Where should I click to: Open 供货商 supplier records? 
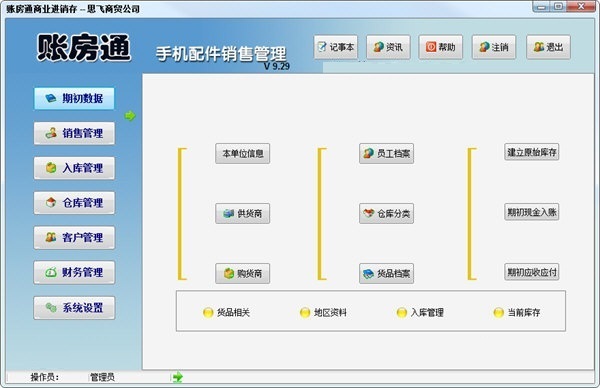click(x=243, y=214)
